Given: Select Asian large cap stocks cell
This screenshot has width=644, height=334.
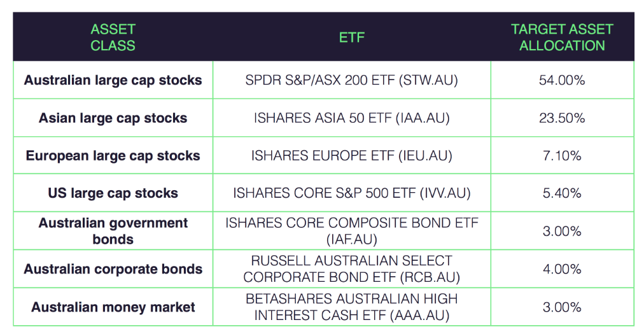Looking at the screenshot, I should click(x=113, y=118).
